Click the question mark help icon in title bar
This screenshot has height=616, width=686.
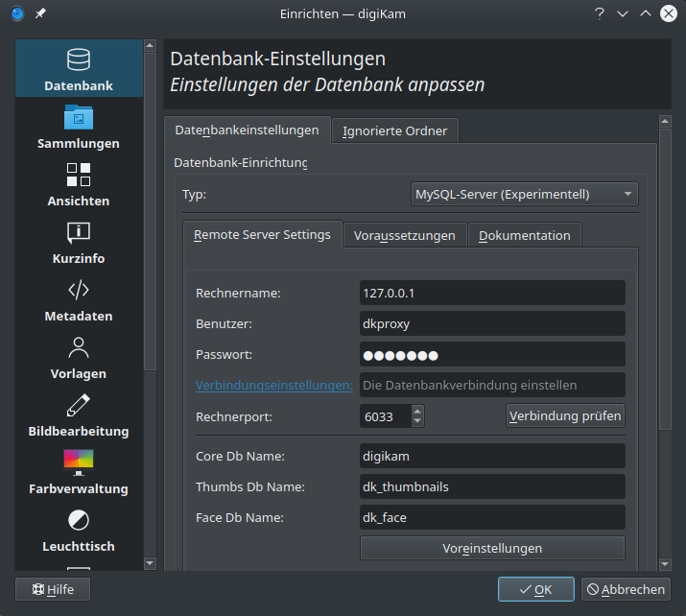(600, 14)
